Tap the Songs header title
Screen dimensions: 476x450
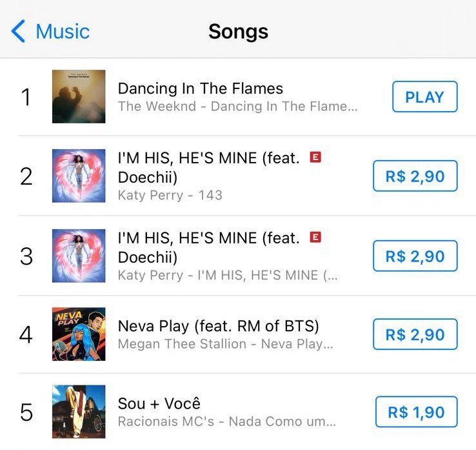tap(238, 31)
